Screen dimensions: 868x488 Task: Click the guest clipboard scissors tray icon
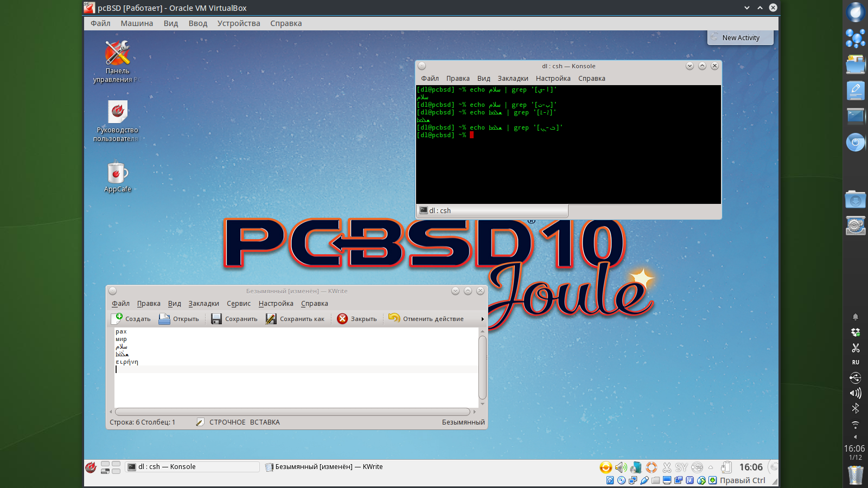pyautogui.click(x=667, y=467)
